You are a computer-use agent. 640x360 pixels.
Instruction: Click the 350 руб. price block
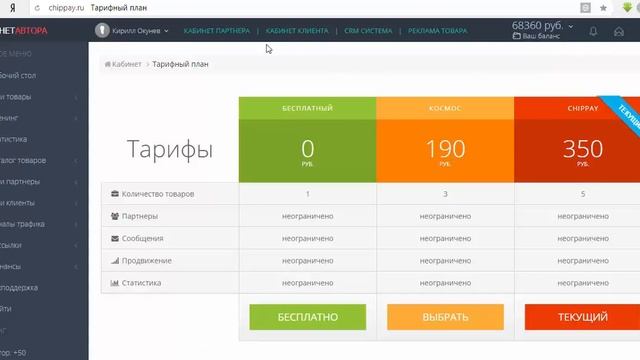(577, 151)
